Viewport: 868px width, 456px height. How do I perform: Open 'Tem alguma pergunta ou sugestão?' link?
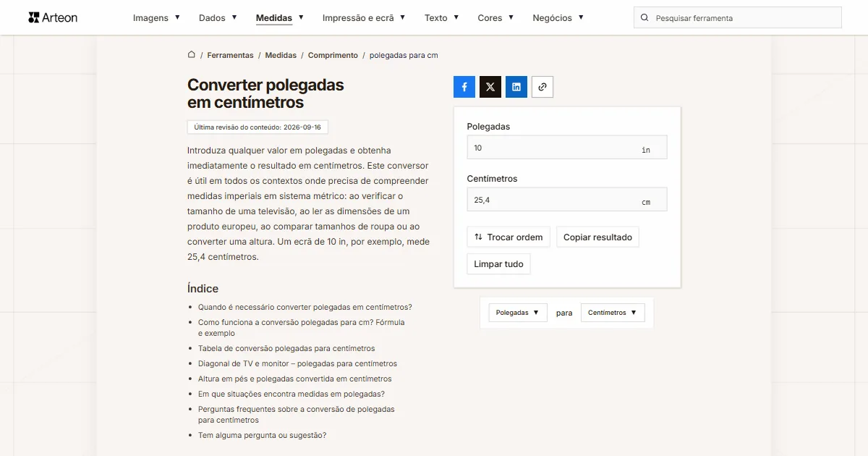coord(262,435)
